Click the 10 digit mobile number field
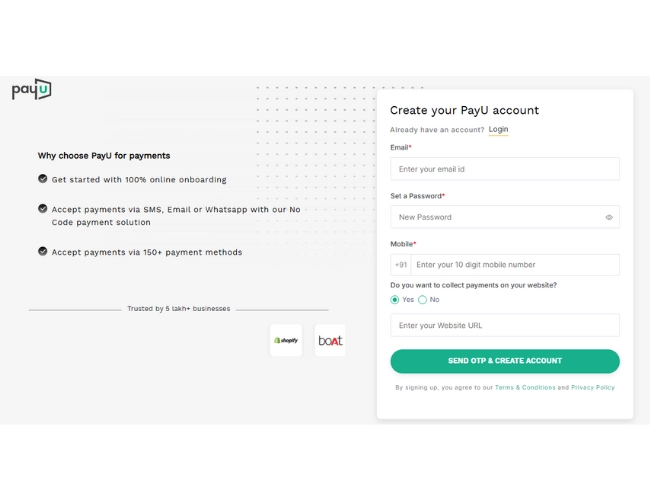The image size is (650, 500). click(x=514, y=265)
